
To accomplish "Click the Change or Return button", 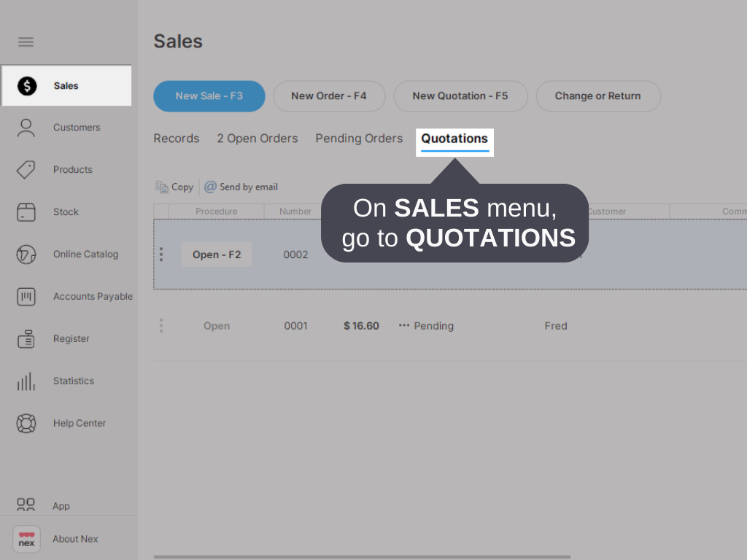I will pyautogui.click(x=598, y=96).
